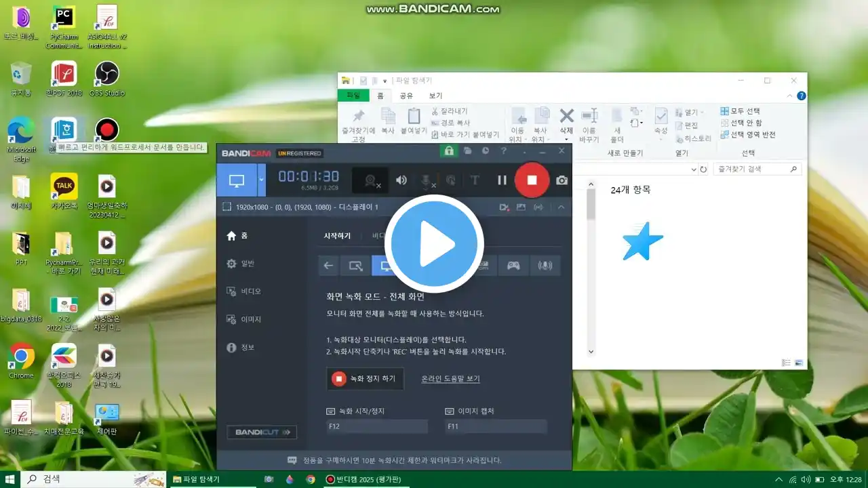Click the 카카오톡 desktop icon
The image size is (868, 488).
64,192
